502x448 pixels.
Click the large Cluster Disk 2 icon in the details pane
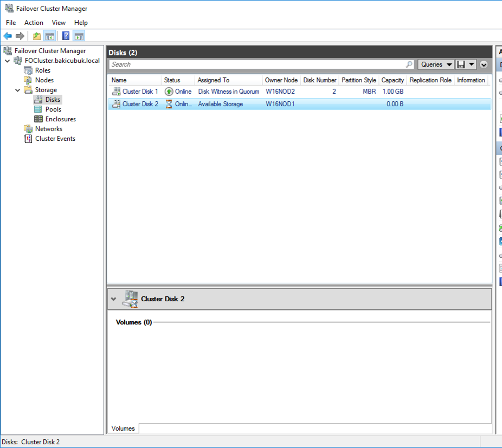pyautogui.click(x=130, y=299)
